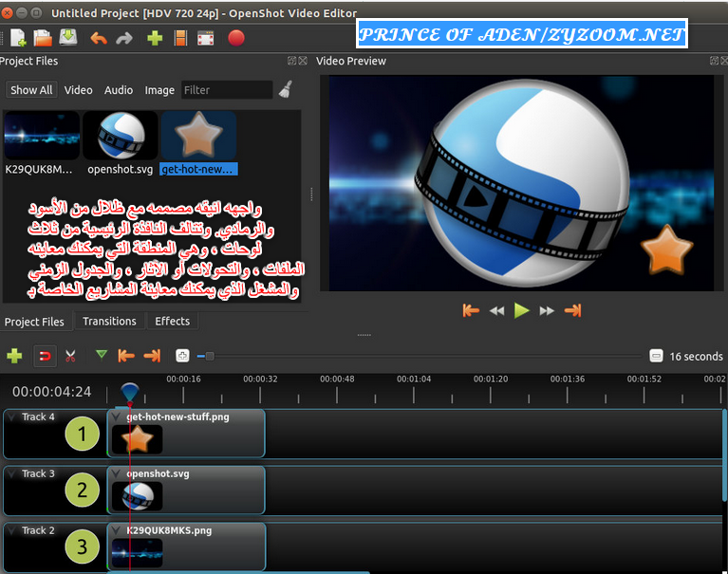Image resolution: width=728 pixels, height=574 pixels.
Task: Click the Track 4 label
Action: 38,417
